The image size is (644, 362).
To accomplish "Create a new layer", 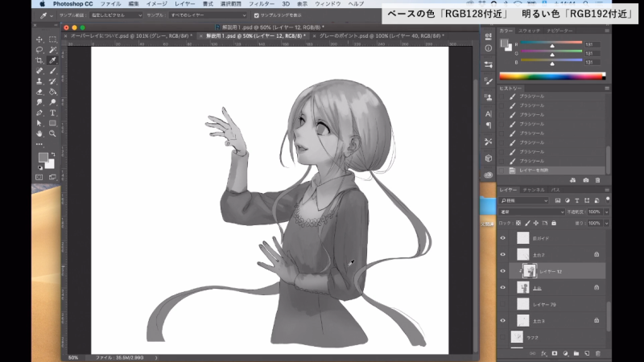I will (587, 353).
